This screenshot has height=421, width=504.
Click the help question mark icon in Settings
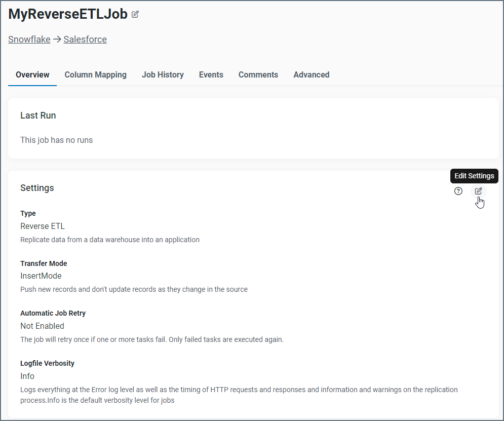[x=458, y=191]
